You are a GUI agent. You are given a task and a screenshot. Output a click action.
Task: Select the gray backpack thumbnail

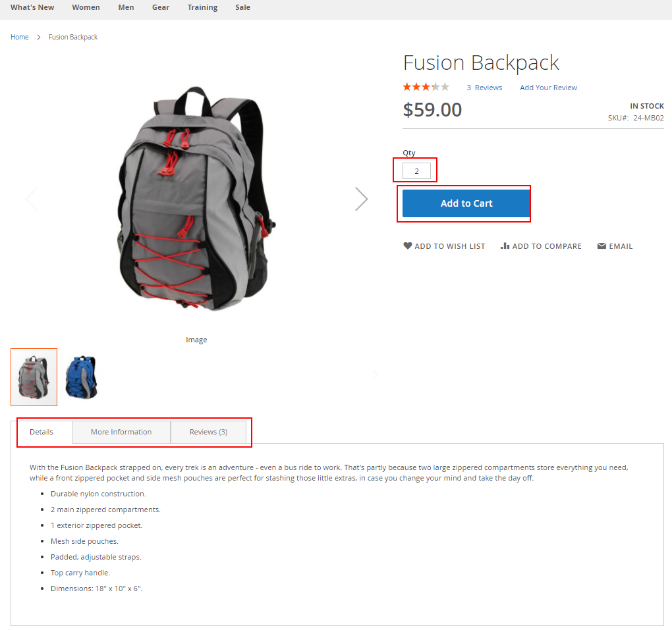coord(34,377)
